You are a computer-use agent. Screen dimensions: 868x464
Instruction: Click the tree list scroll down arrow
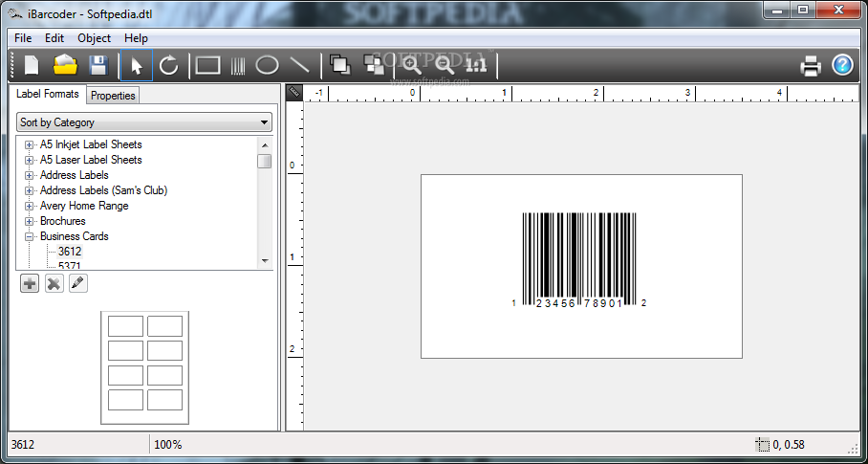tap(265, 261)
